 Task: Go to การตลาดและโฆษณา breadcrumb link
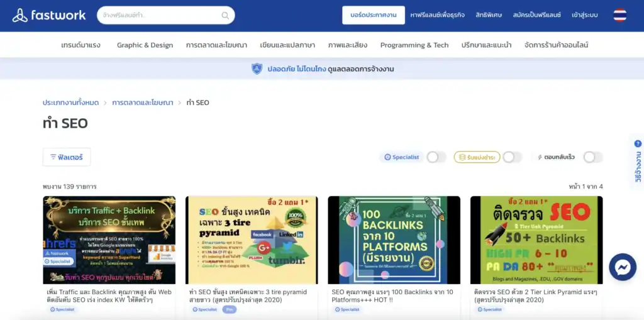pyautogui.click(x=143, y=102)
